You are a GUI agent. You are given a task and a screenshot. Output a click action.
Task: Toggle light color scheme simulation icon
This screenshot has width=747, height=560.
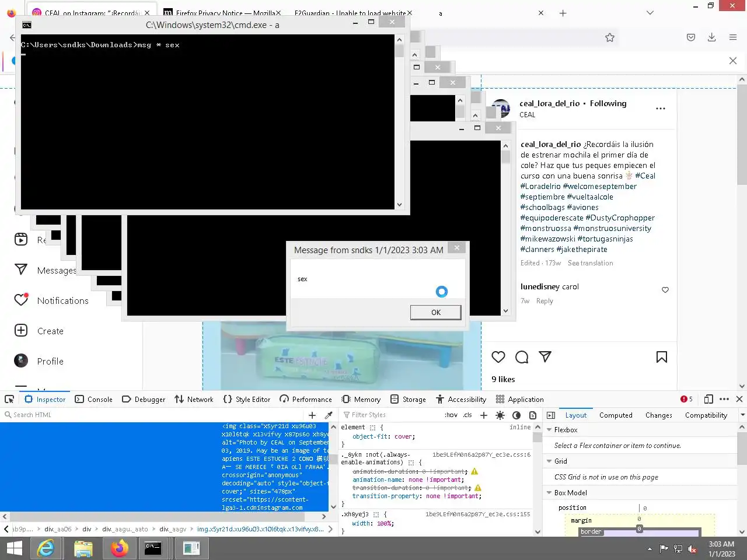tap(500, 415)
